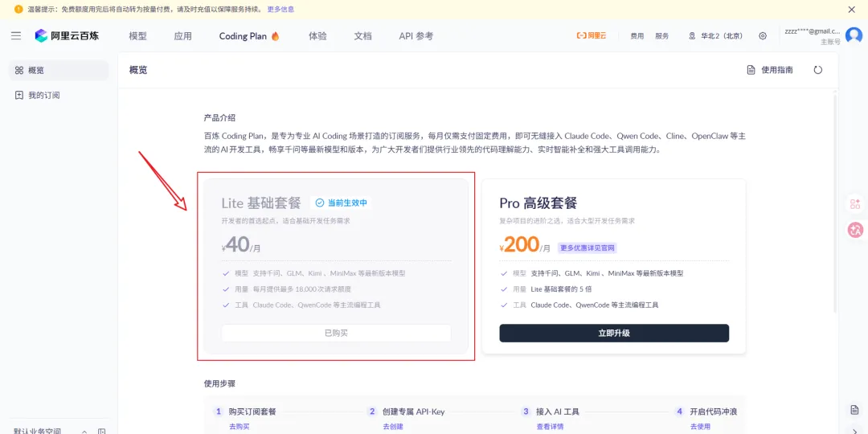Click the 去创建 link for API-Key
Viewport: 868px width, 434px height.
(x=393, y=427)
